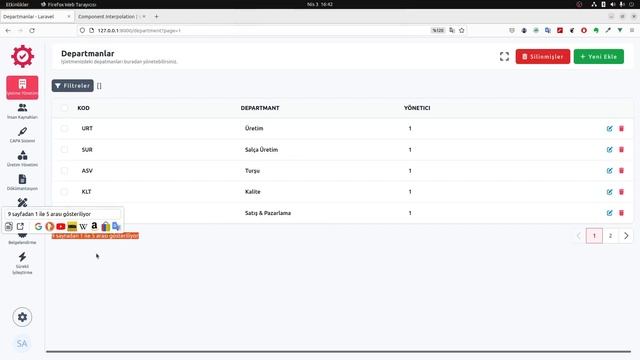Screen dimensions: 640x360
Task: Click the Yeni Ekle button
Action: (599, 57)
